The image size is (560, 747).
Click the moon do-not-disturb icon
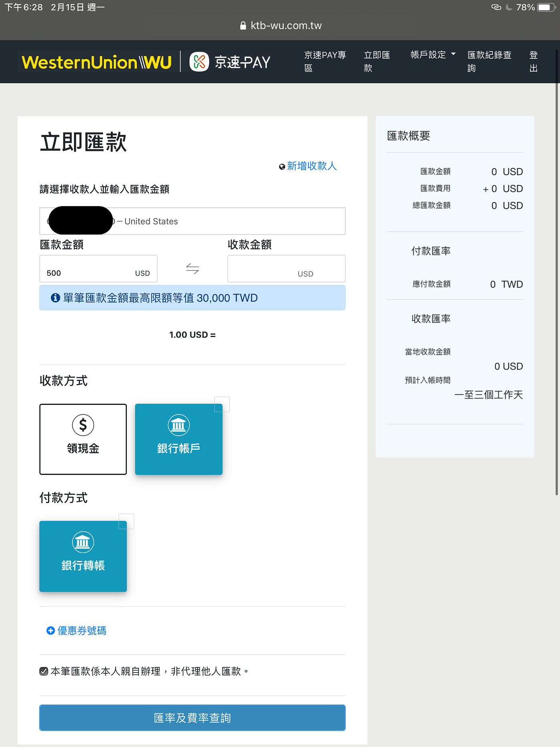(x=509, y=7)
